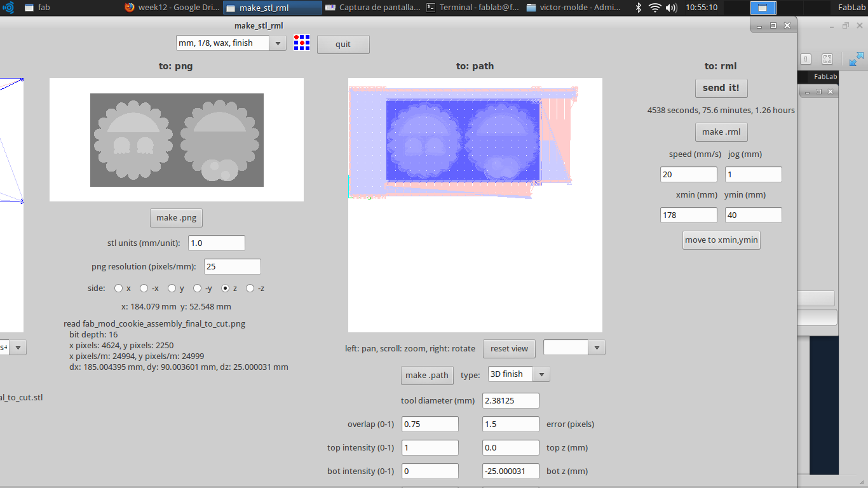
Task: Select the x side radio button
Action: pyautogui.click(x=118, y=288)
